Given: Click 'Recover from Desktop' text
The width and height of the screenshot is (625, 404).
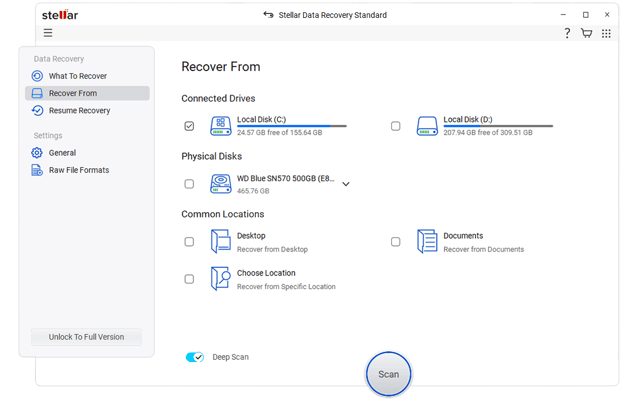Looking at the screenshot, I should [x=272, y=249].
